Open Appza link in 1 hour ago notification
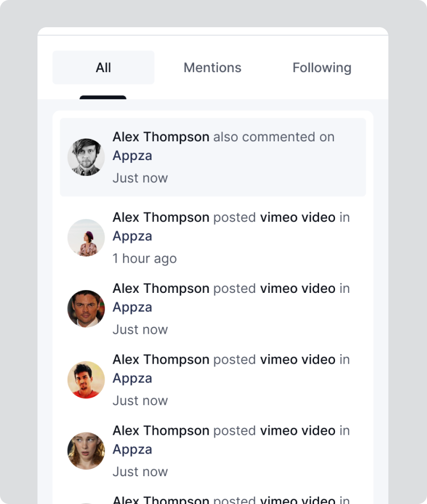This screenshot has height=504, width=427. tap(132, 236)
